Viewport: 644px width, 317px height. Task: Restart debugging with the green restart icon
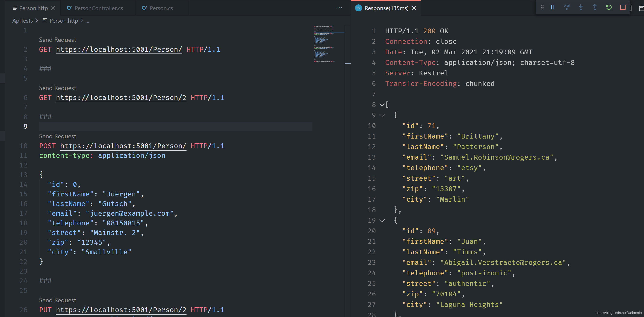pyautogui.click(x=608, y=7)
